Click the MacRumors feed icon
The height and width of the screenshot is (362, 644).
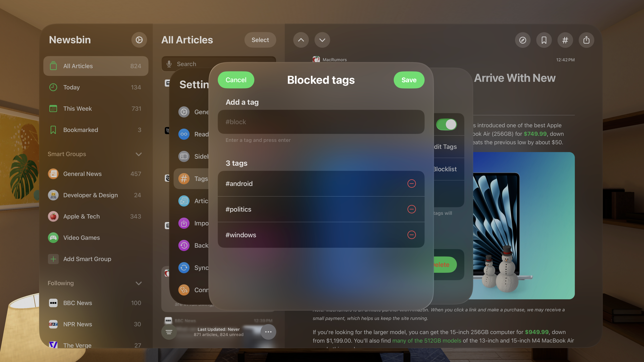pyautogui.click(x=316, y=59)
